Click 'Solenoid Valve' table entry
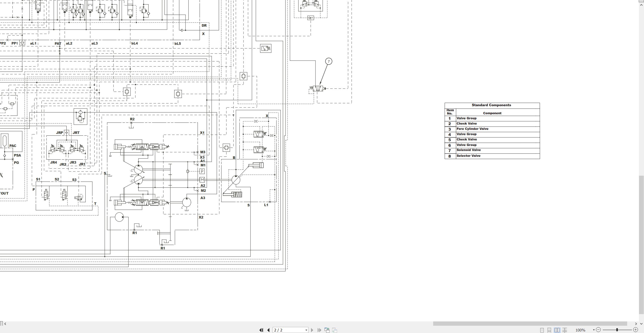 coord(469,150)
